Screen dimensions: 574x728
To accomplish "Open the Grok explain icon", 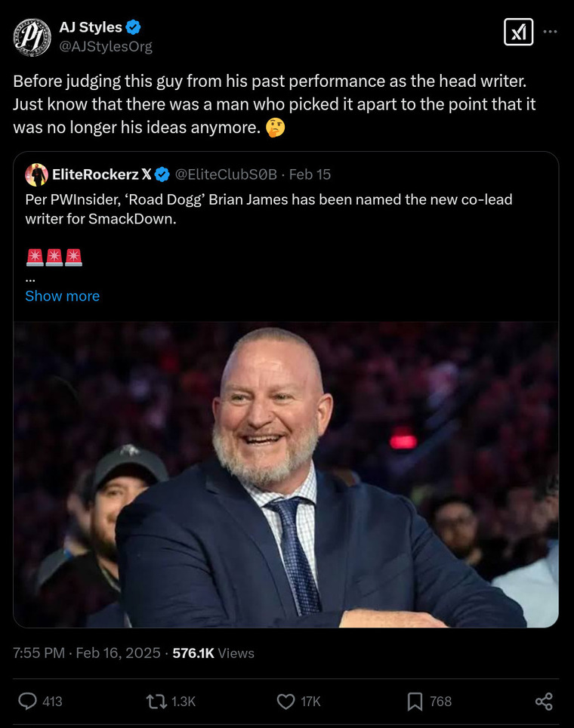I will coord(518,32).
